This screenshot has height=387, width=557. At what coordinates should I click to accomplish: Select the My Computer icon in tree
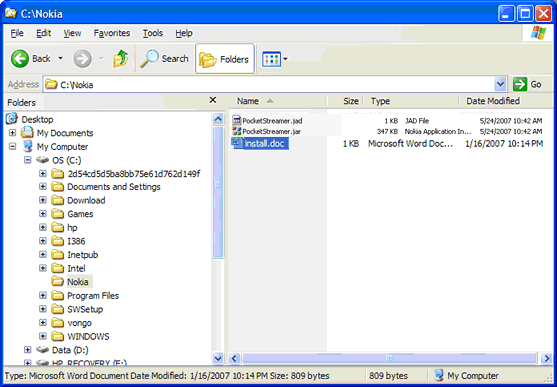pyautogui.click(x=27, y=146)
